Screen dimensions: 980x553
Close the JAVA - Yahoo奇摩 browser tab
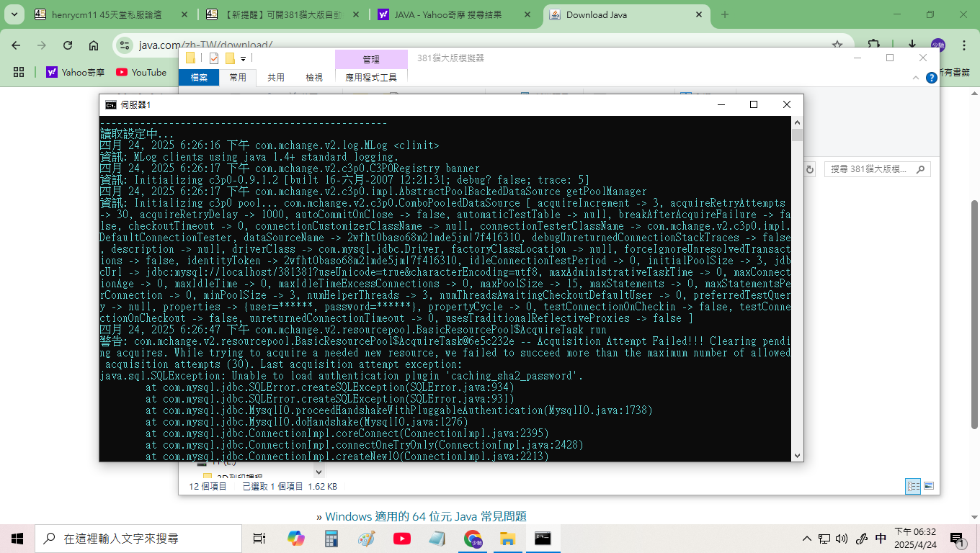pyautogui.click(x=527, y=14)
